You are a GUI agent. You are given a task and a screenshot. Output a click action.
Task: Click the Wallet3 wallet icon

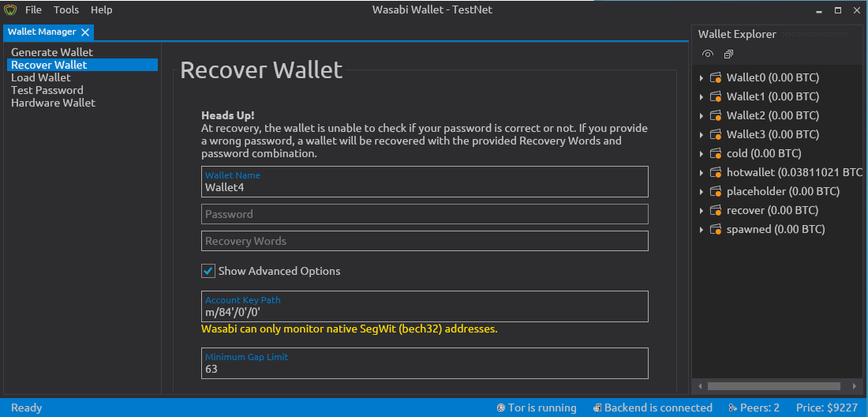716,134
